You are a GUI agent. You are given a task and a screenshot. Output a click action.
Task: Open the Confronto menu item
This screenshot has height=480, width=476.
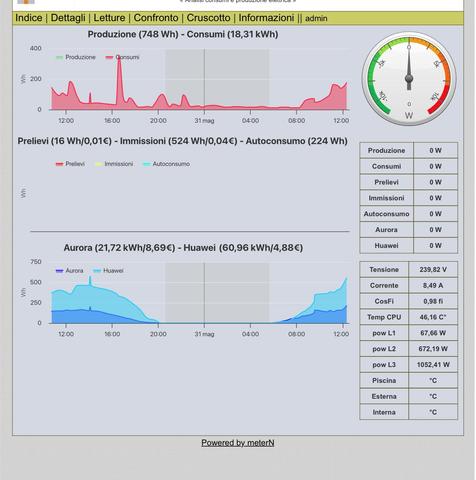point(156,18)
